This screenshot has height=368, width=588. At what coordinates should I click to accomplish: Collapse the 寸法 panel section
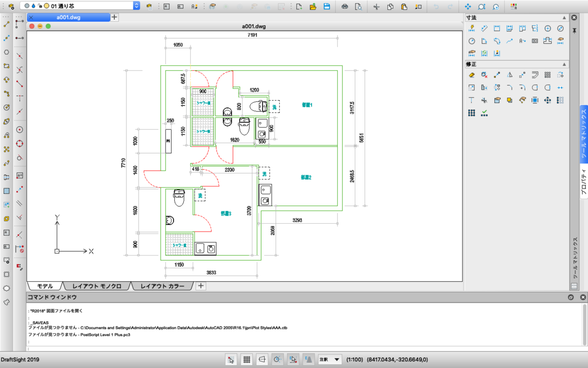564,18
